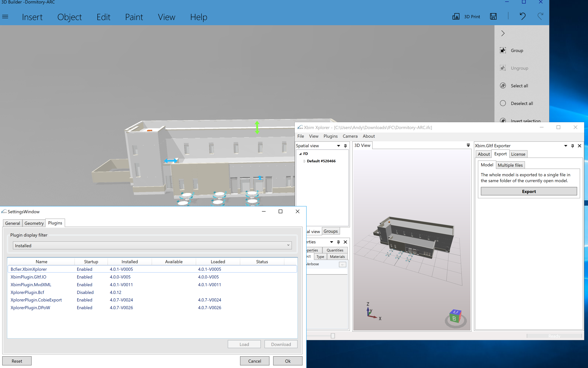Click the filter icon on the 3D View header
Screen dimensions: 588x368
[468, 145]
